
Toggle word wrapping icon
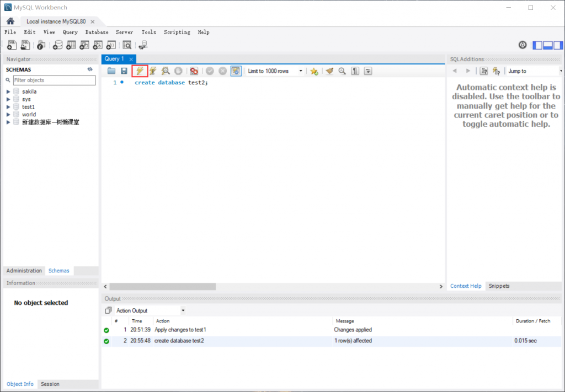click(x=368, y=71)
